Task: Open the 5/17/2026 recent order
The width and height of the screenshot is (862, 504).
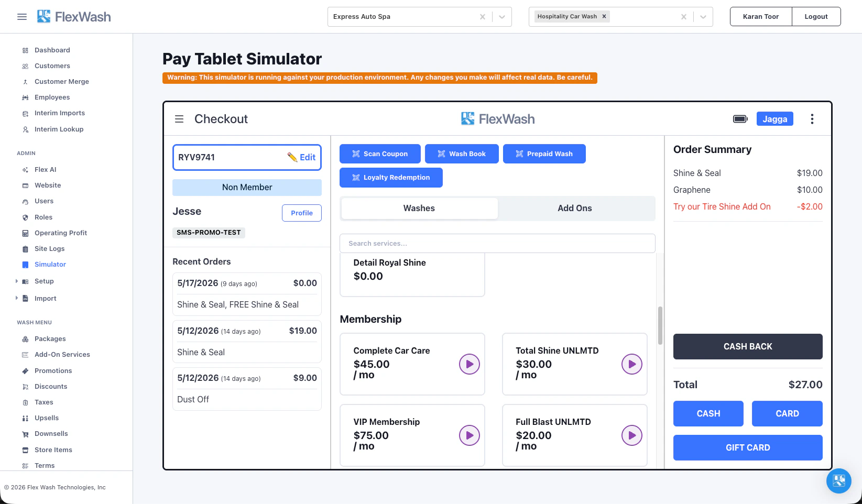Action: pyautogui.click(x=247, y=294)
